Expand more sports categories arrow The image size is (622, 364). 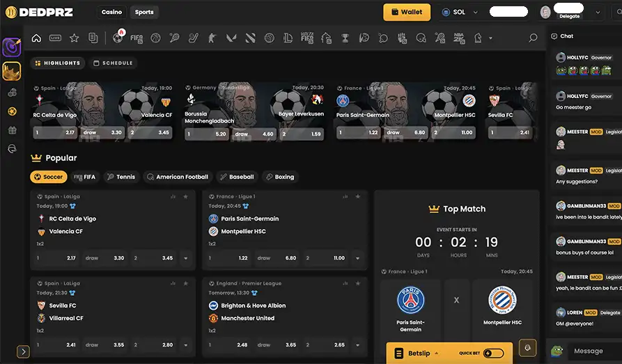click(491, 38)
